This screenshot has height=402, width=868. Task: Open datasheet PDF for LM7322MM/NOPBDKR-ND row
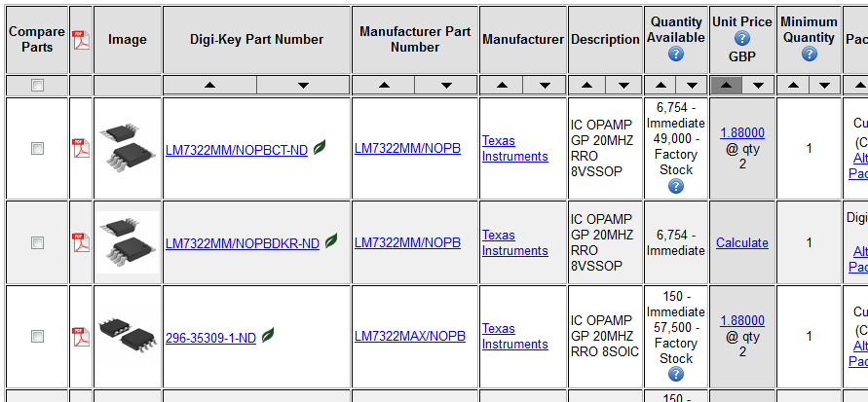(x=81, y=242)
